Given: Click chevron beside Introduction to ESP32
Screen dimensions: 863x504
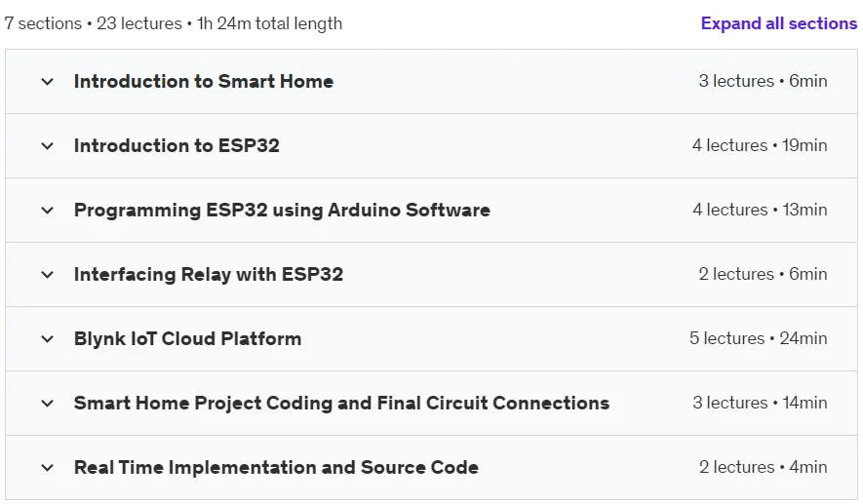Looking at the screenshot, I should pyautogui.click(x=48, y=146).
